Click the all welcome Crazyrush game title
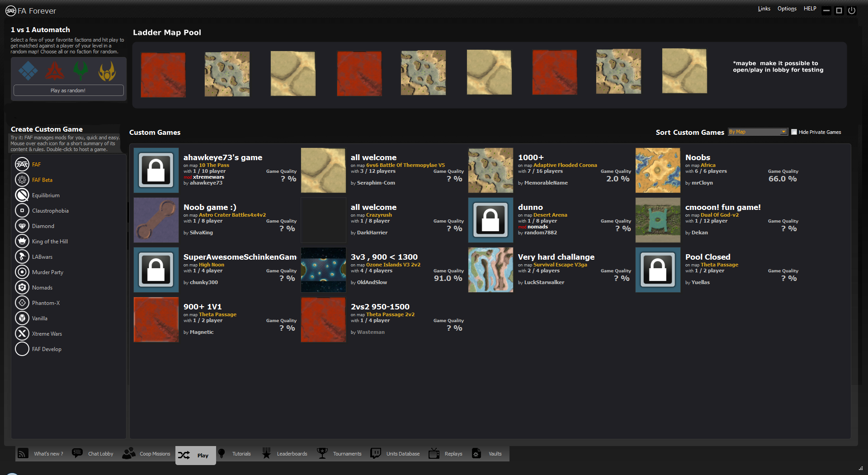Image resolution: width=868 pixels, height=475 pixels. click(x=373, y=207)
